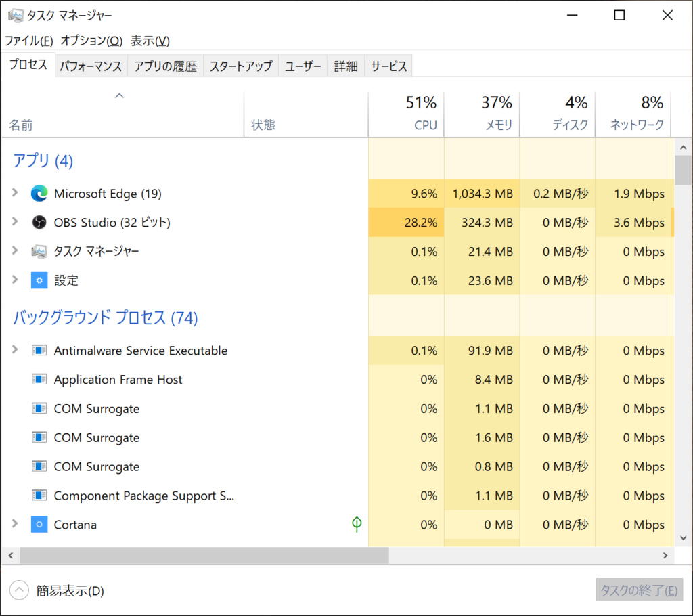Switch to the サービス tab

tap(388, 66)
